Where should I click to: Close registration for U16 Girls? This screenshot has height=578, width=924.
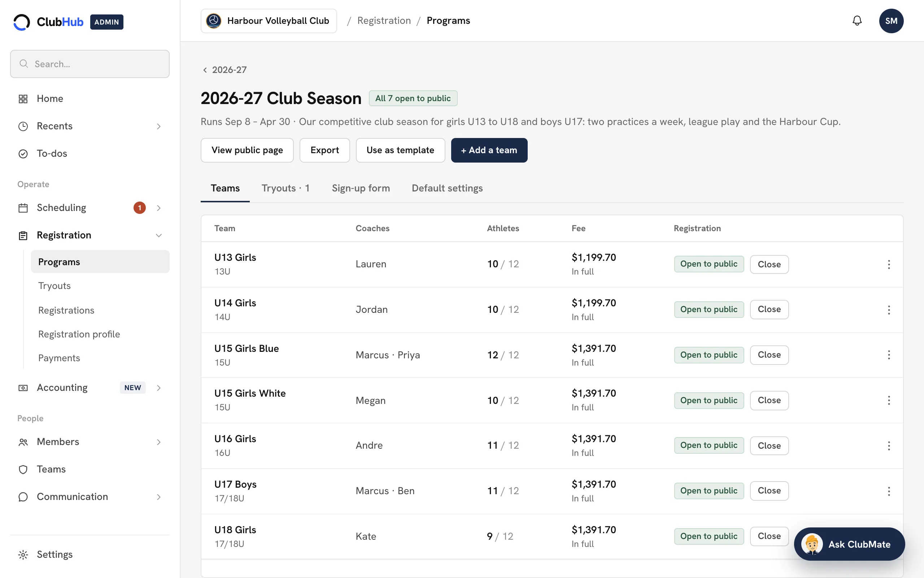(769, 446)
